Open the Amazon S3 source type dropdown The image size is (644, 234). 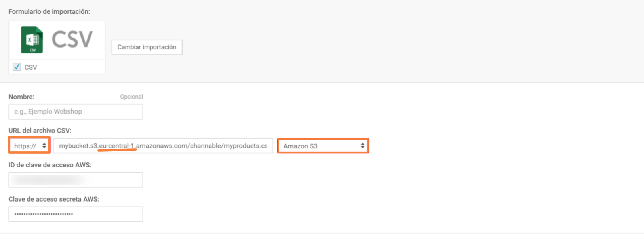coord(323,146)
